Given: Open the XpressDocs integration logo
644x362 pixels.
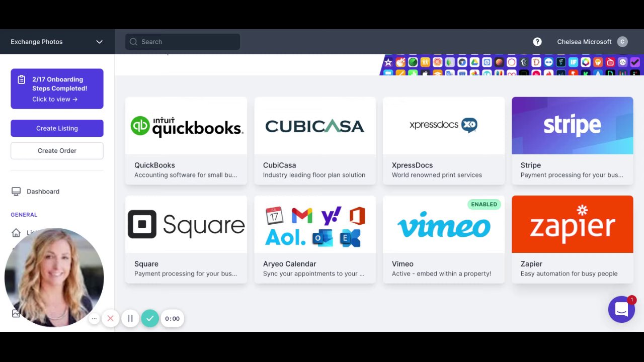Looking at the screenshot, I should click(x=444, y=126).
